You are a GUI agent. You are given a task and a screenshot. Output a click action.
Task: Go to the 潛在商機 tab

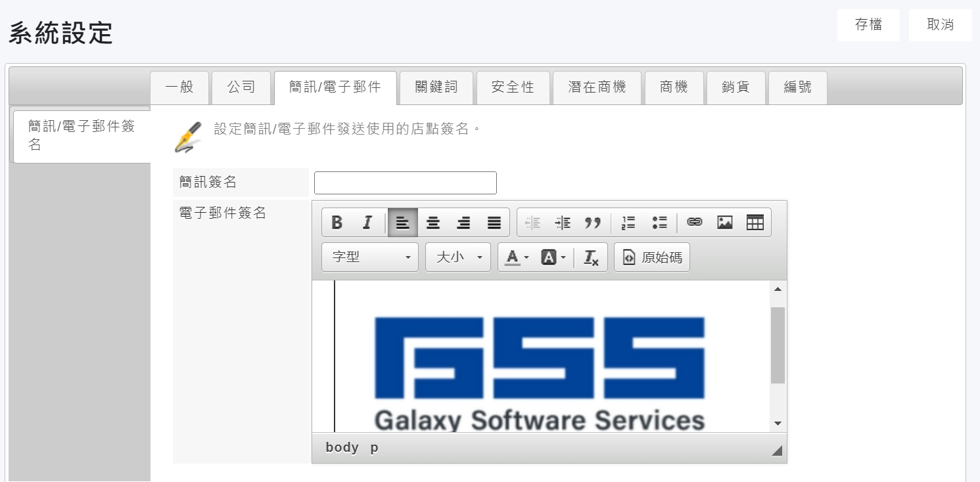pyautogui.click(x=597, y=87)
